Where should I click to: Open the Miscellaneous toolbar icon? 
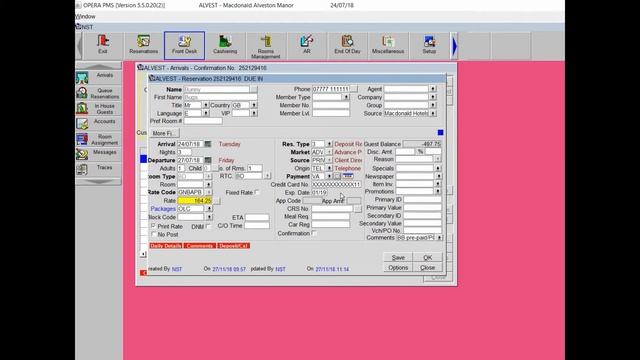pyautogui.click(x=388, y=45)
